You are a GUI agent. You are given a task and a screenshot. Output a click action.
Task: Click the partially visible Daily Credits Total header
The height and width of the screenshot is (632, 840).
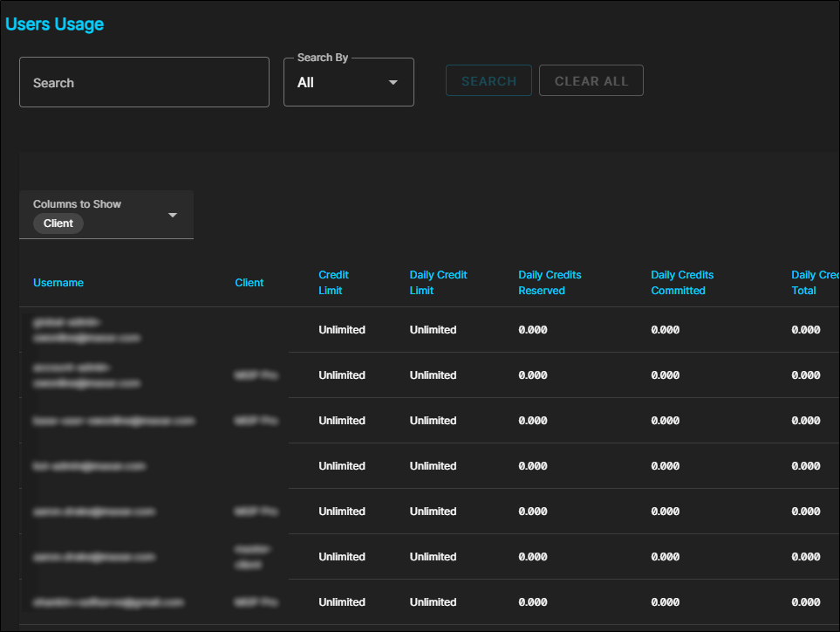tap(814, 283)
